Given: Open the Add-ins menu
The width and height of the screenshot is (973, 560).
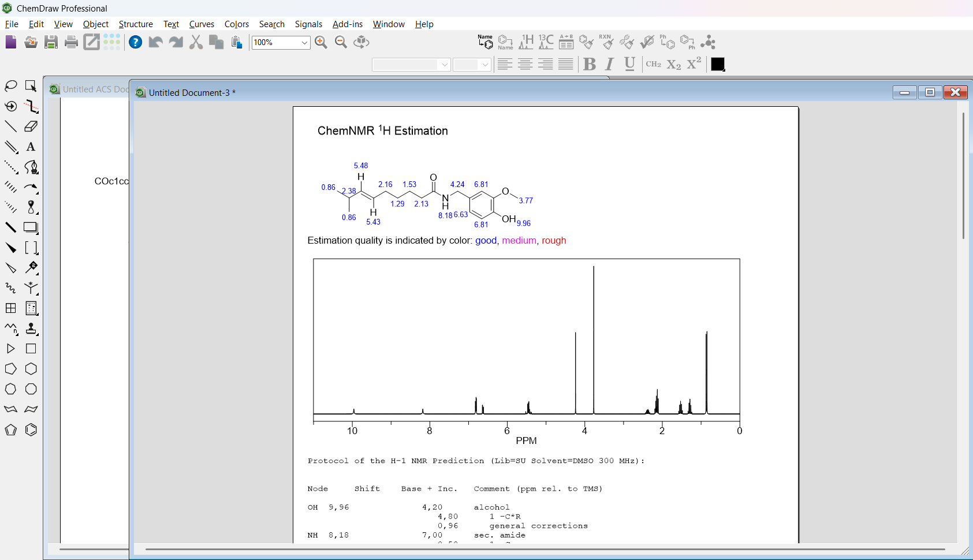Looking at the screenshot, I should coord(348,24).
